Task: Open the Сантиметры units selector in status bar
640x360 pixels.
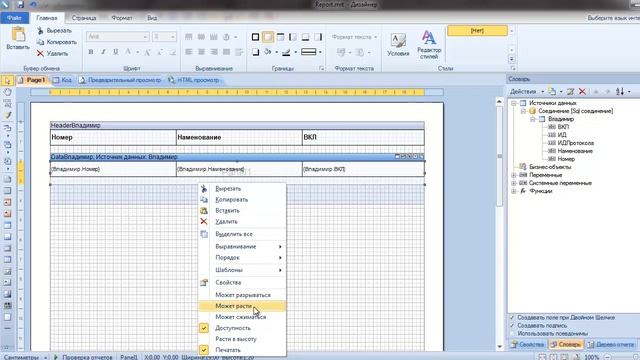Action: 24,357
